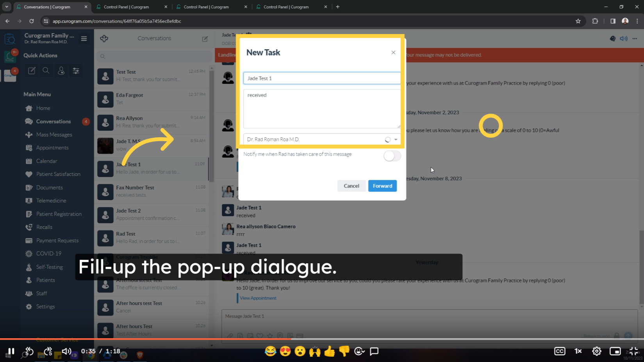Toggle notify me when Rad handles message
644x362 pixels.
point(392,156)
